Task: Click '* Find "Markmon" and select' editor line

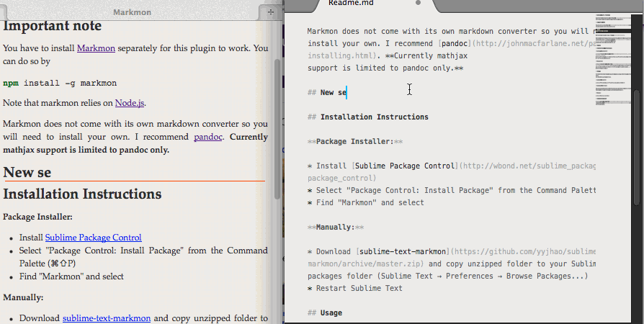Action: pos(366,202)
